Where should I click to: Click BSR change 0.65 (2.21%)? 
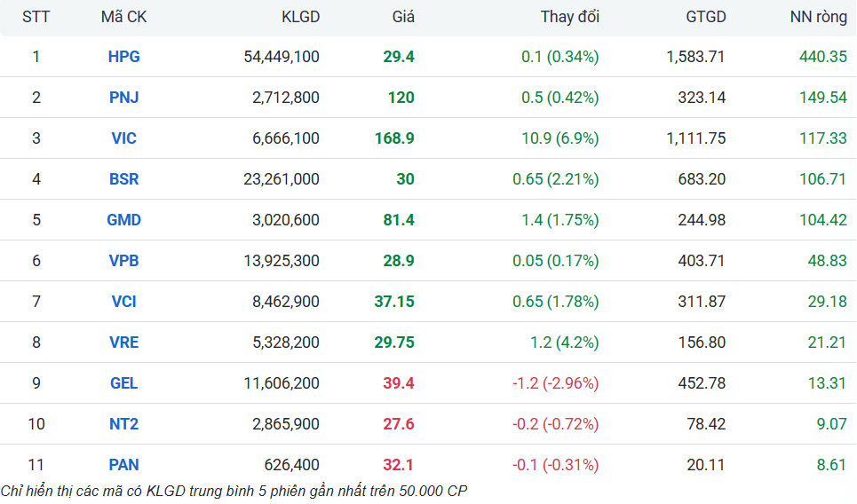pos(556,179)
